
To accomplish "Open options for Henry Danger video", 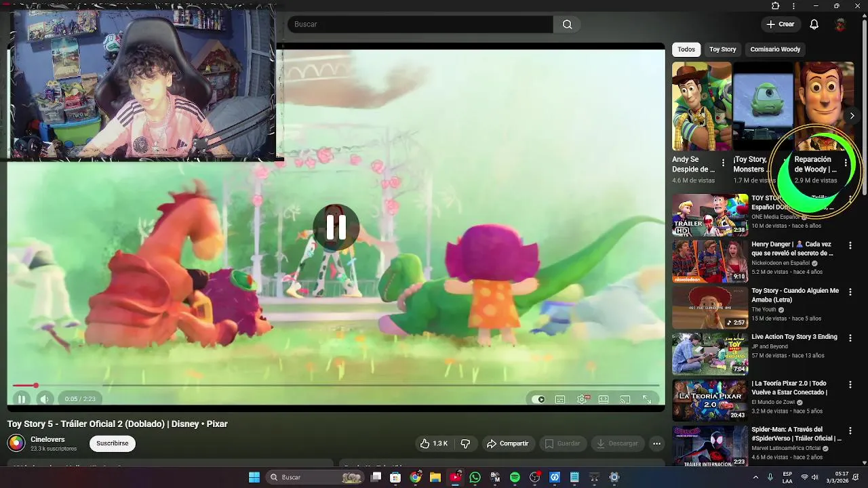I will (850, 245).
